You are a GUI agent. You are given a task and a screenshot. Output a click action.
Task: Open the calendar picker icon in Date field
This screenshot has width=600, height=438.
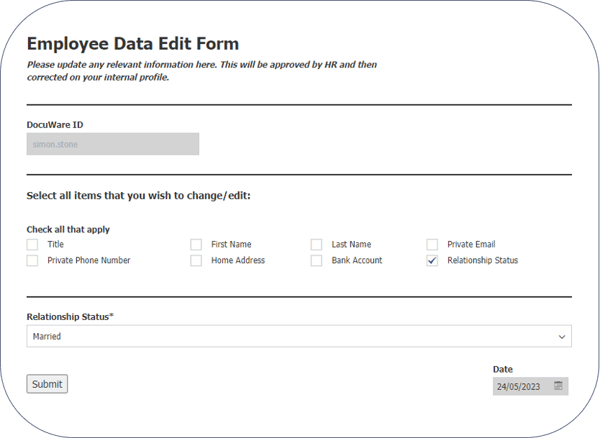click(x=558, y=386)
